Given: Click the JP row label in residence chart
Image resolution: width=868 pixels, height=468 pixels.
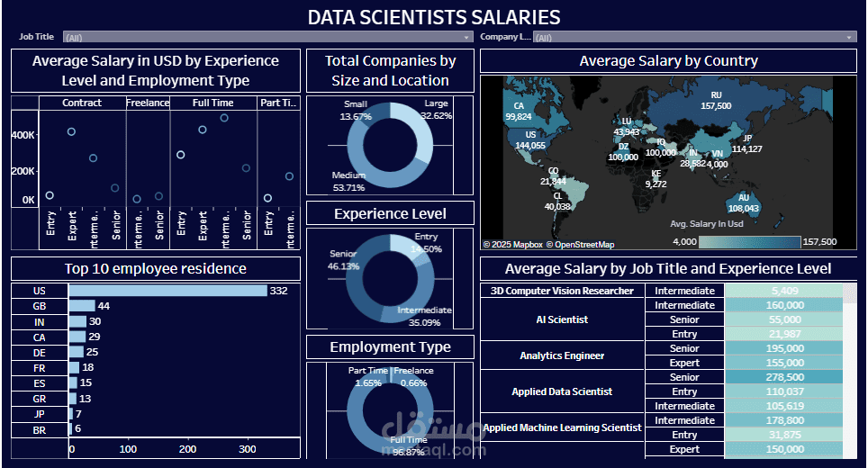Looking at the screenshot, I should pos(40,414).
